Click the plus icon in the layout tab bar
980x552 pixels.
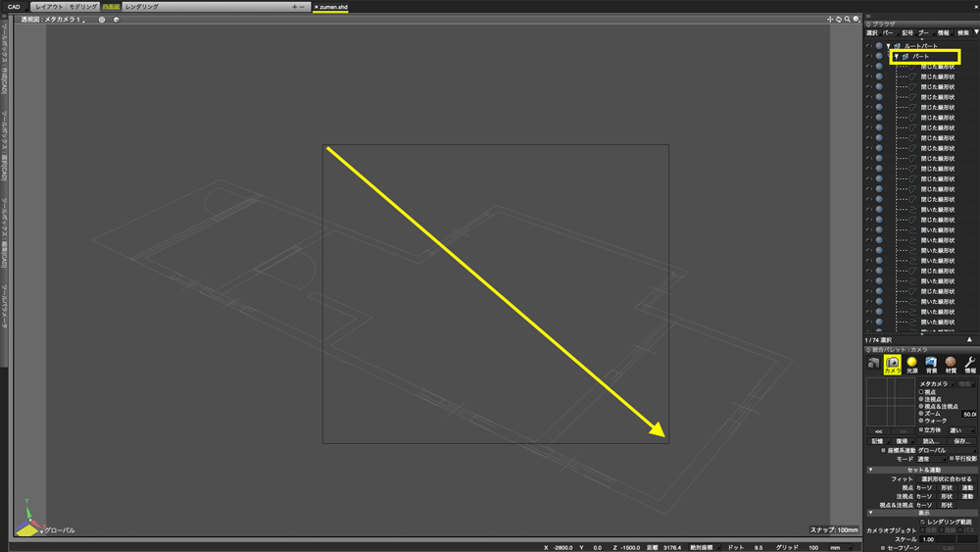tap(294, 7)
